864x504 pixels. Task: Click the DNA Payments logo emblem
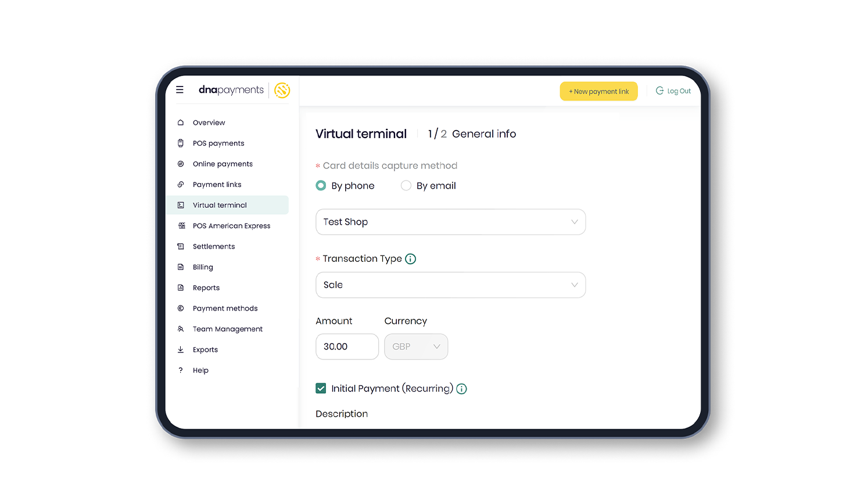point(282,90)
